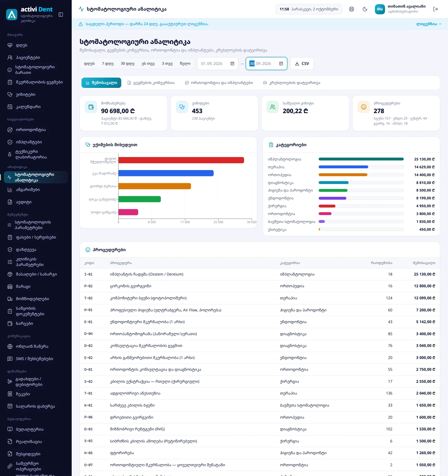Click user avatar თა in header
The image size is (448, 476).
tap(380, 9)
